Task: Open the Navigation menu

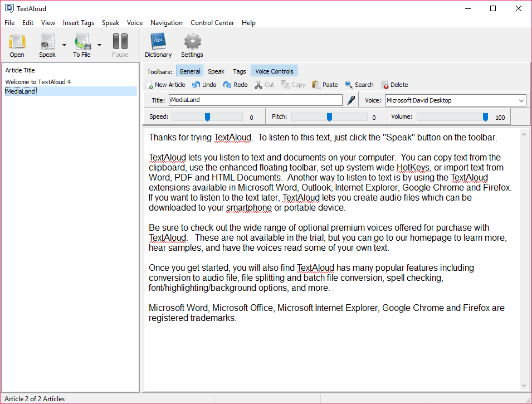Action: click(167, 23)
